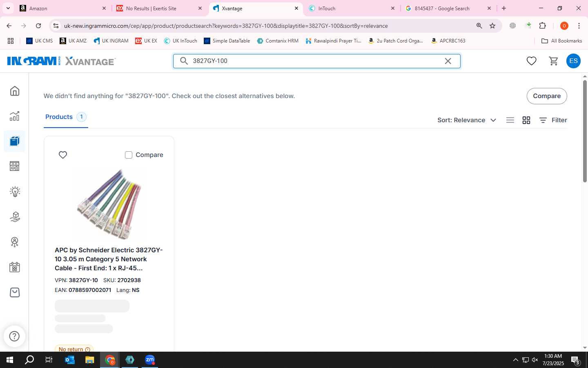Viewport: 588px width, 368px height.
Task: Open the analytics chart icon in the sidebar
Action: pyautogui.click(x=15, y=116)
